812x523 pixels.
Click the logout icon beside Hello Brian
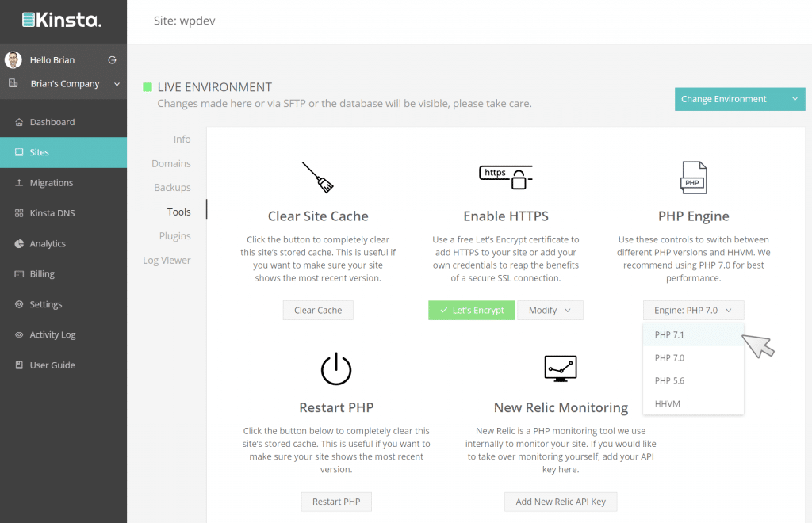112,60
